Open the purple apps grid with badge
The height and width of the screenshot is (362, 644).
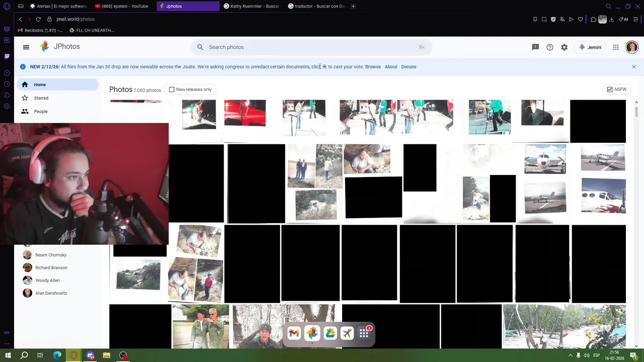click(x=364, y=333)
